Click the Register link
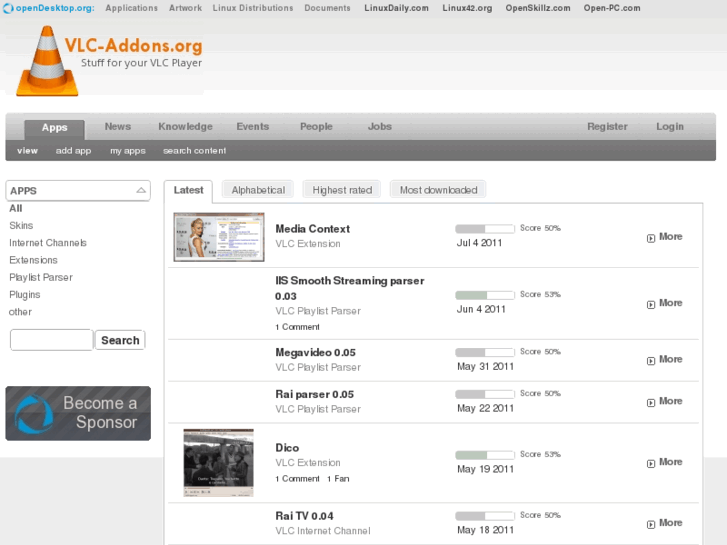The image size is (727, 545). [607, 127]
